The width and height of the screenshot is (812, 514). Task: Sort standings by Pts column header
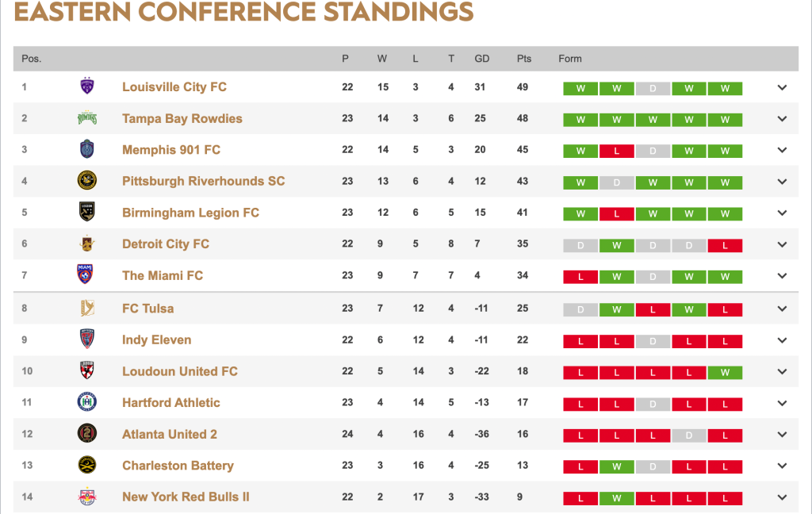click(x=523, y=59)
